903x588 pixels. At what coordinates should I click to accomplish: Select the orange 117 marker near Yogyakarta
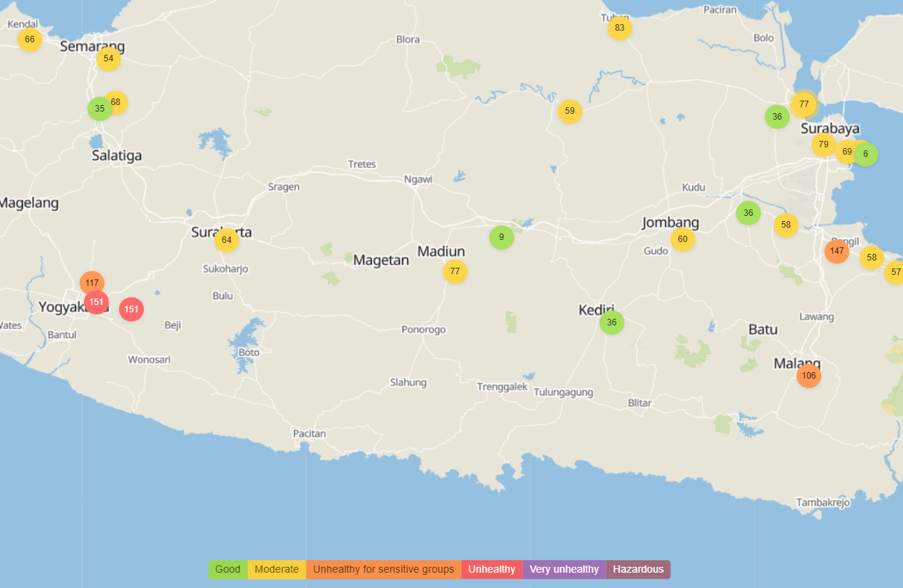point(91,282)
